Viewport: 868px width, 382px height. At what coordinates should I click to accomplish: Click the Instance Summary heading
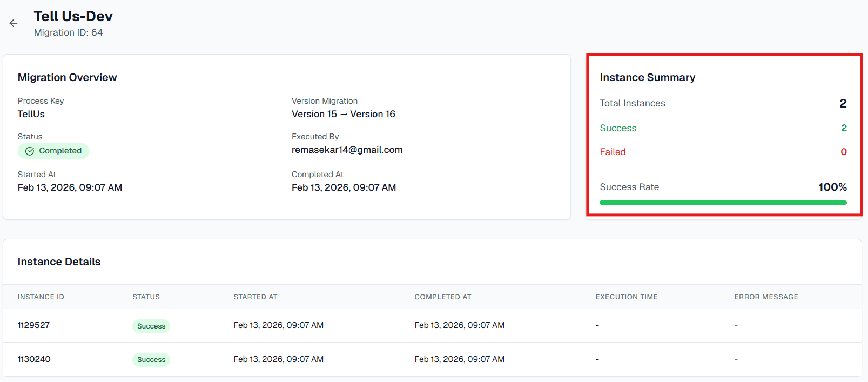pyautogui.click(x=648, y=77)
